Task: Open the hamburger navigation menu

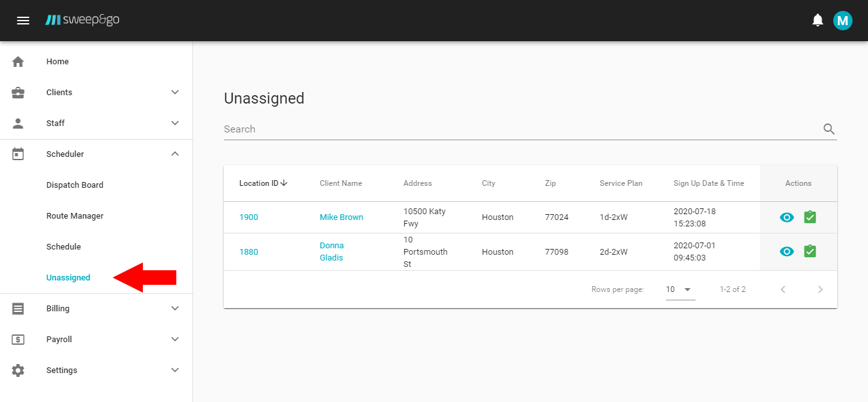Action: pyautogui.click(x=23, y=21)
